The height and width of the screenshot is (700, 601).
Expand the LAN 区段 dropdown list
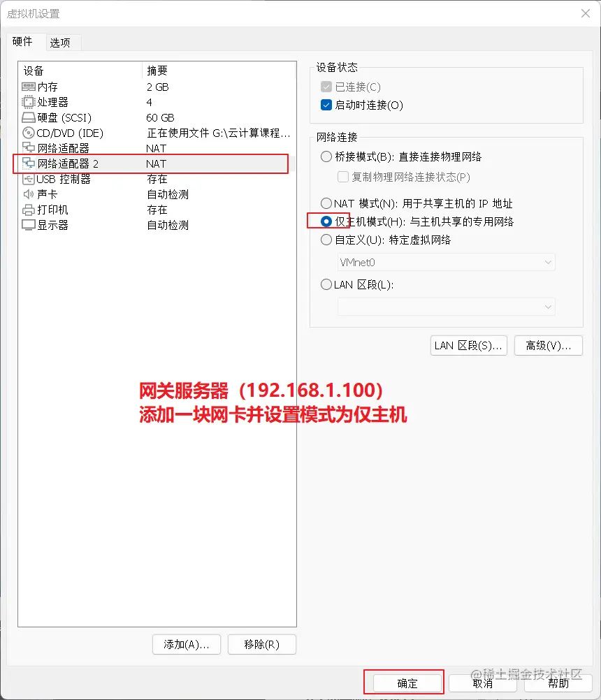(x=446, y=307)
